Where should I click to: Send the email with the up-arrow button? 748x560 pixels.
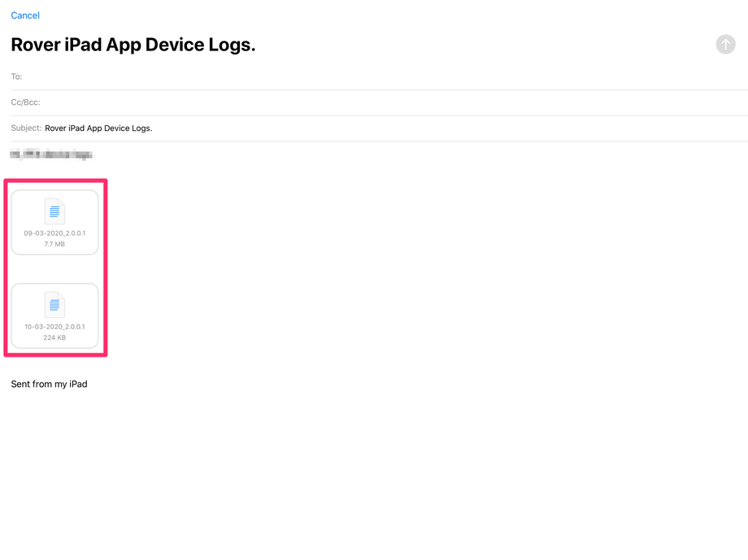click(x=725, y=45)
